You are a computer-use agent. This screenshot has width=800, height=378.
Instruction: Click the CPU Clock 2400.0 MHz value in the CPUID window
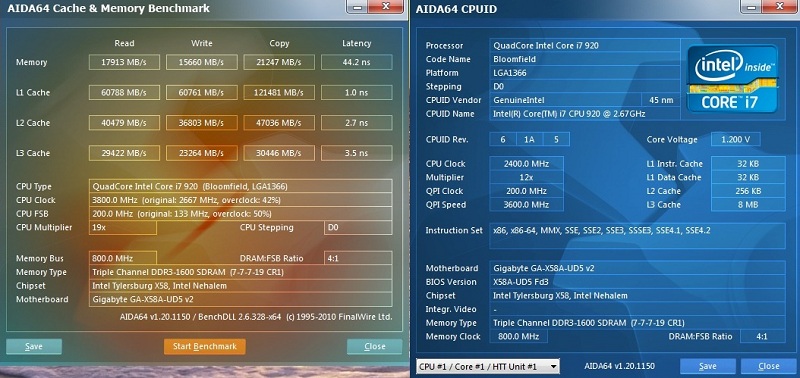pos(527,164)
